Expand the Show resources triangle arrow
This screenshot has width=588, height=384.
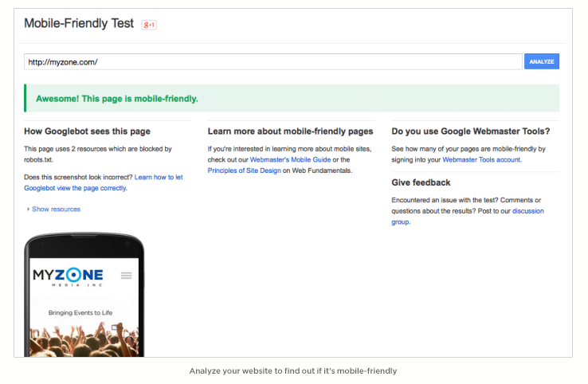pyautogui.click(x=28, y=210)
